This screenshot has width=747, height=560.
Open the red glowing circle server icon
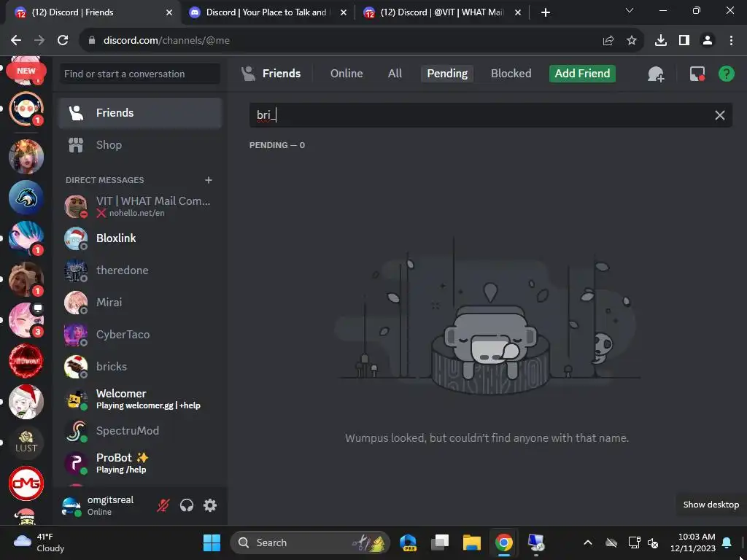coord(26,360)
